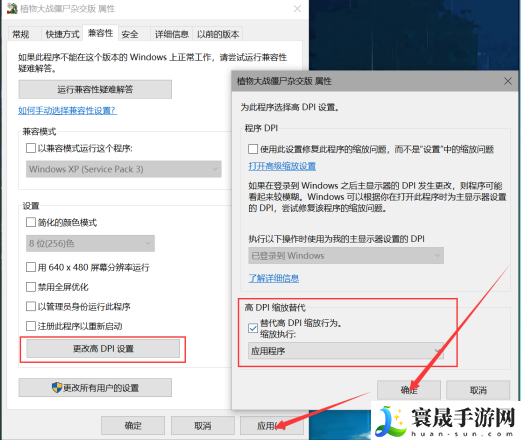Click the 更改高 DPI 设置 button
The image size is (521, 440).
coord(103,349)
